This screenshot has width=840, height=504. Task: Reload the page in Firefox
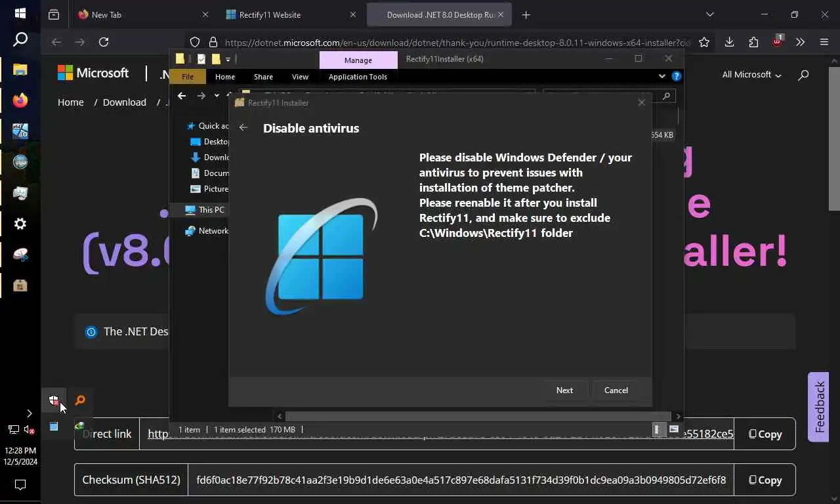pos(104,42)
